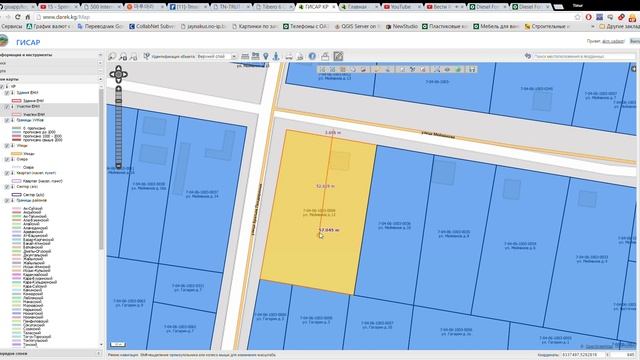Click the anchor icon in the map toolbar
This screenshot has height=360, width=640.
tap(276, 56)
